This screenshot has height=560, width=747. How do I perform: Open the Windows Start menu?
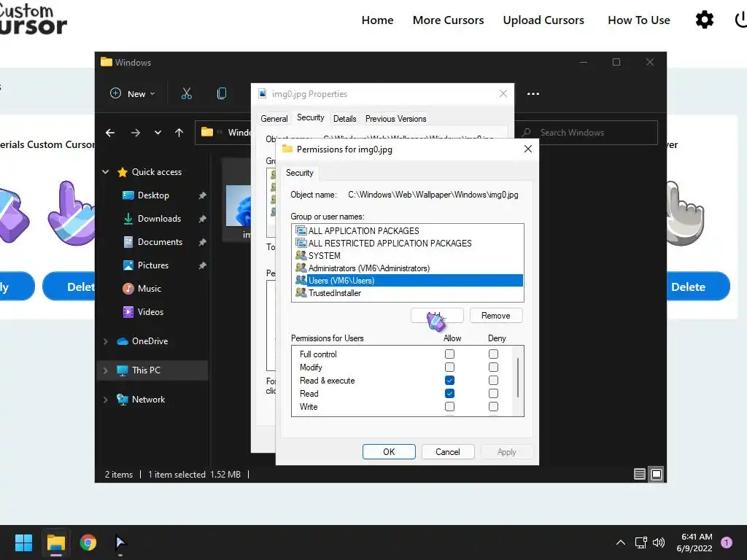[23, 542]
